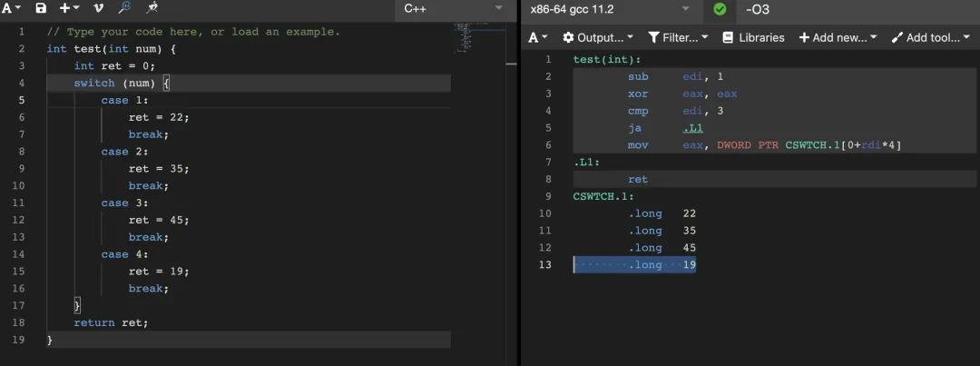Click the code minimap in the editor
This screenshot has width=980, height=366.
point(477,36)
